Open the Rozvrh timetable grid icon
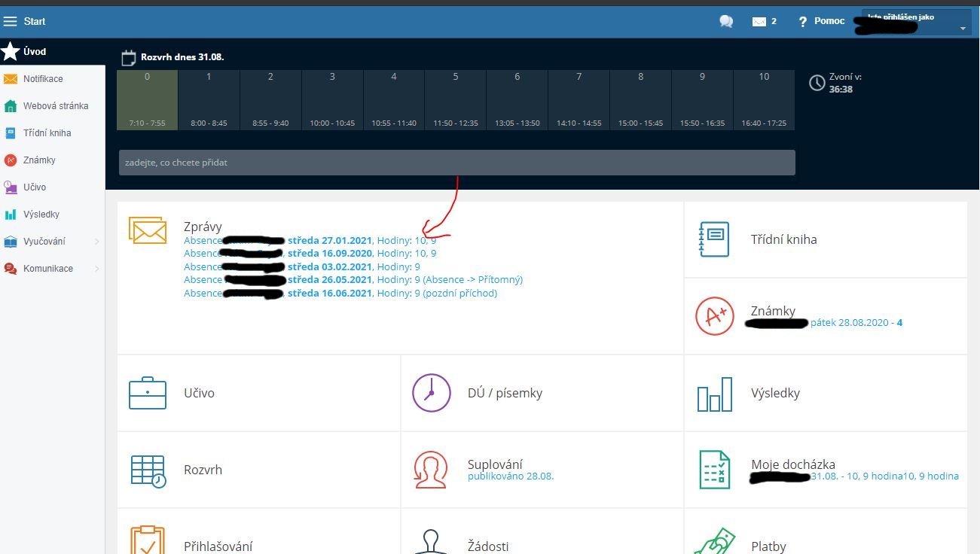This screenshot has width=980, height=554. [148, 470]
